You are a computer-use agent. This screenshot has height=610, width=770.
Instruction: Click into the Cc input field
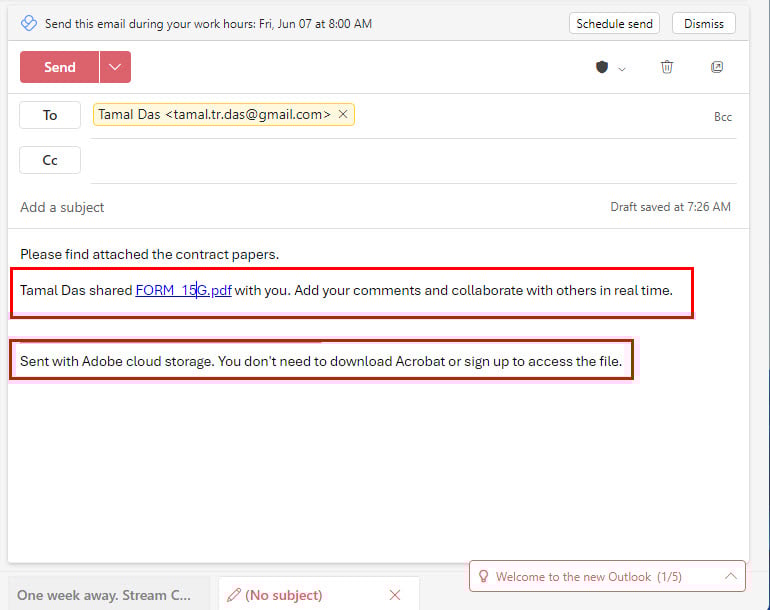tap(412, 160)
